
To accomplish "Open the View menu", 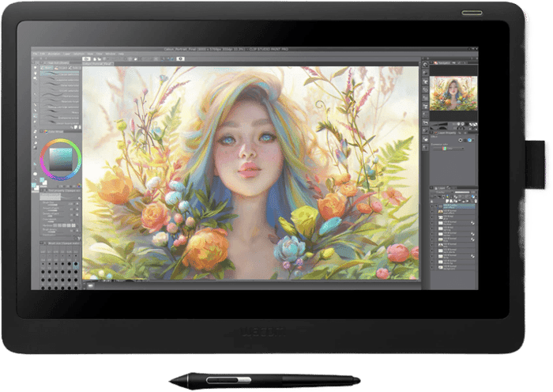I will pos(90,54).
